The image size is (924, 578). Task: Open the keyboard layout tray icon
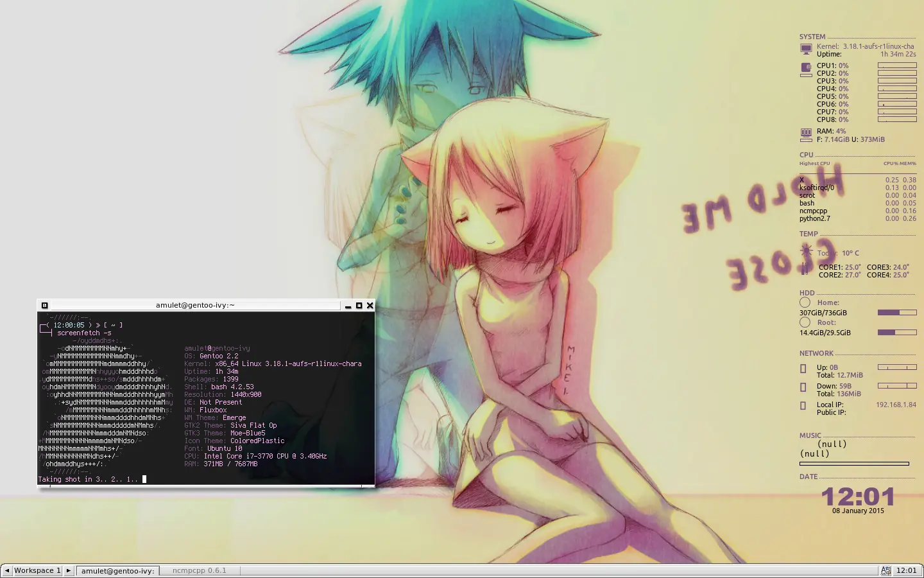point(886,570)
